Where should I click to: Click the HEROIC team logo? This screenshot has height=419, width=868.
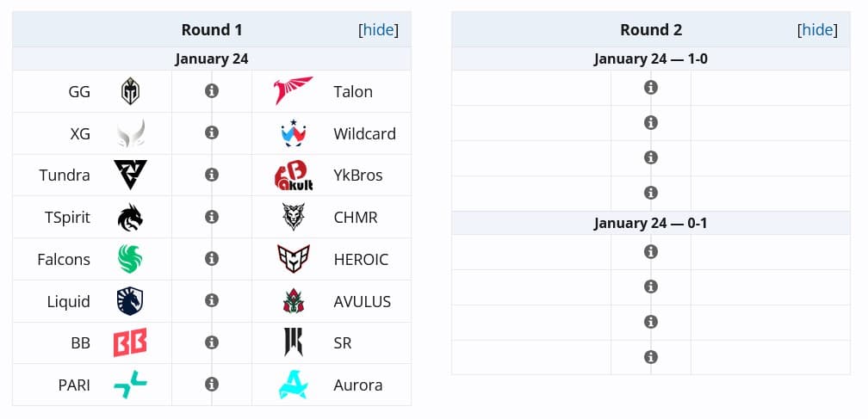(294, 259)
